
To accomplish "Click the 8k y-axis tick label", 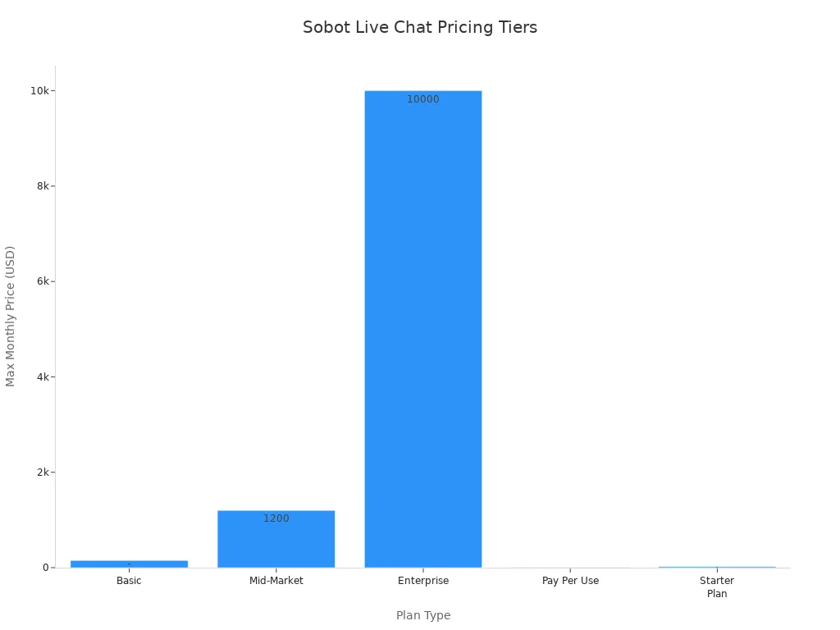I will tap(43, 186).
